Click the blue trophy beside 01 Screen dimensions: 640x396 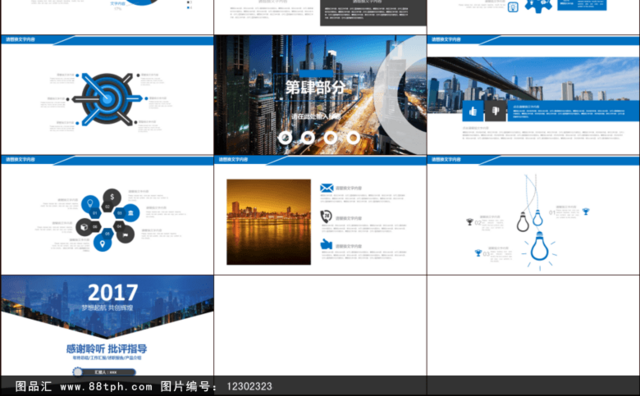click(x=586, y=211)
